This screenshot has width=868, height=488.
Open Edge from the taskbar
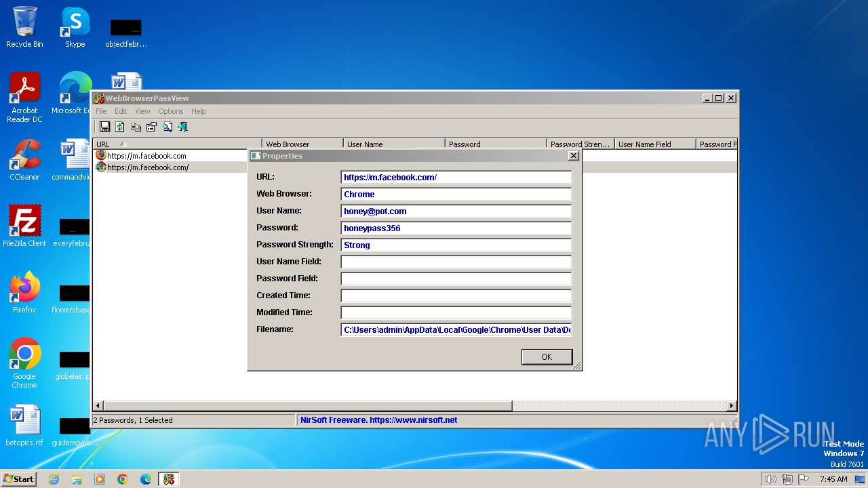tap(146, 479)
